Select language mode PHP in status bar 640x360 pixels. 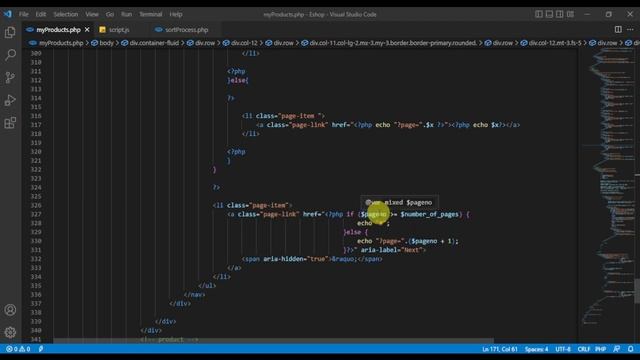[600, 349]
